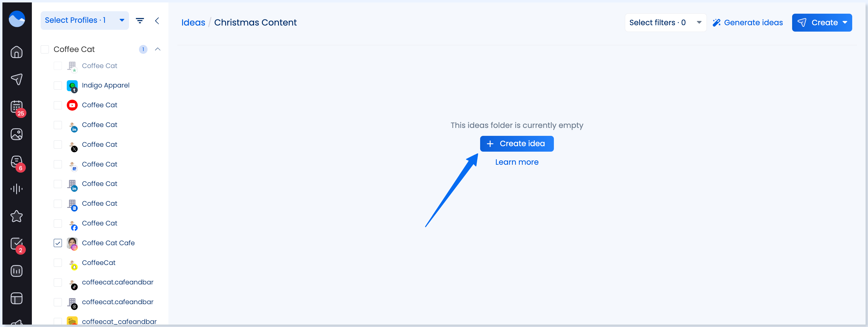This screenshot has width=868, height=327.
Task: Uncheck the Coffee Cat Cafe Instagram profile
Action: coord(58,243)
